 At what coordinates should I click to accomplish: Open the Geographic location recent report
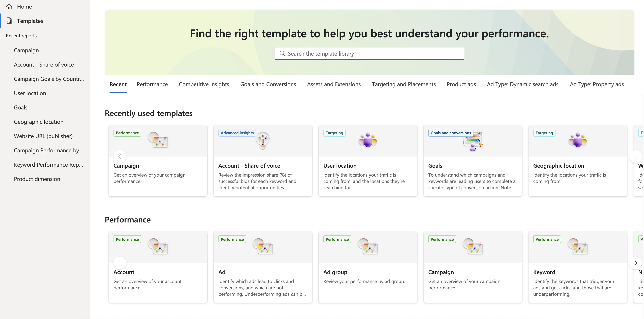[x=39, y=122]
